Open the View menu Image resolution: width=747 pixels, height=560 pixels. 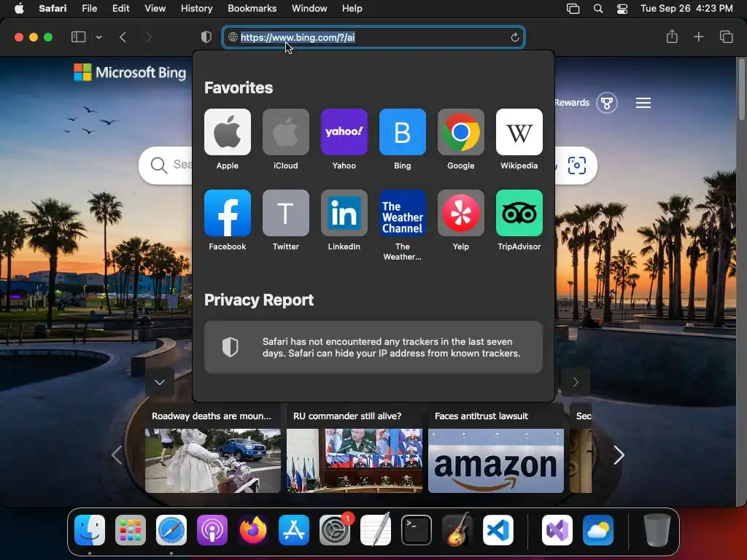155,9
